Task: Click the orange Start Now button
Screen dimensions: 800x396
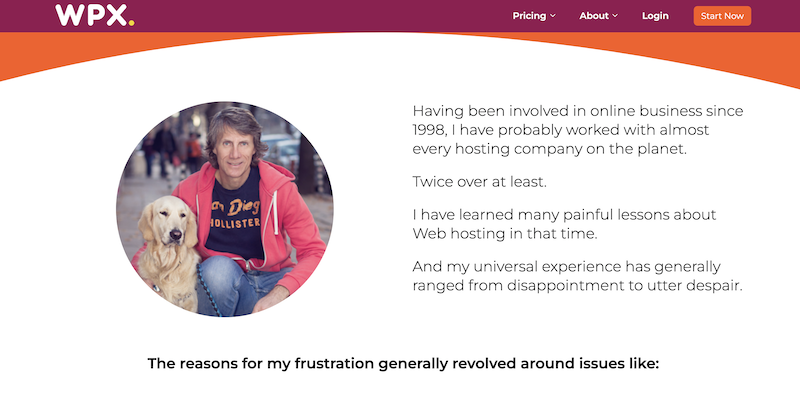Action: coord(722,16)
